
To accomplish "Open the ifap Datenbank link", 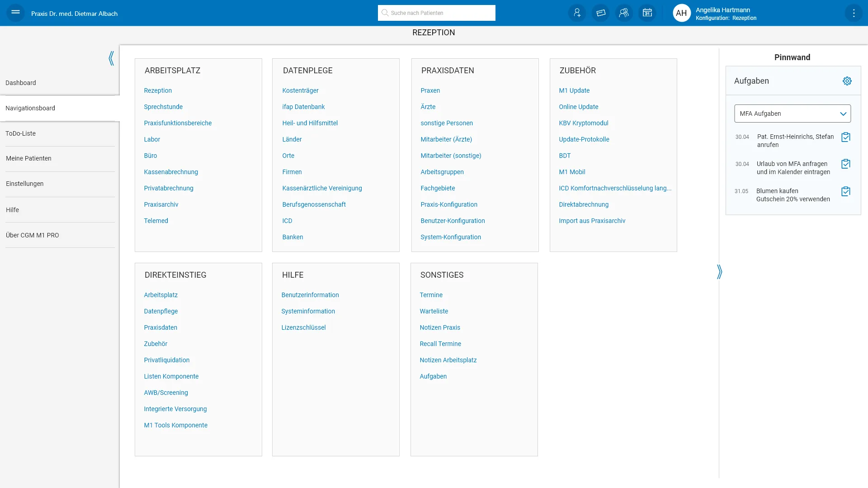I will (x=303, y=107).
